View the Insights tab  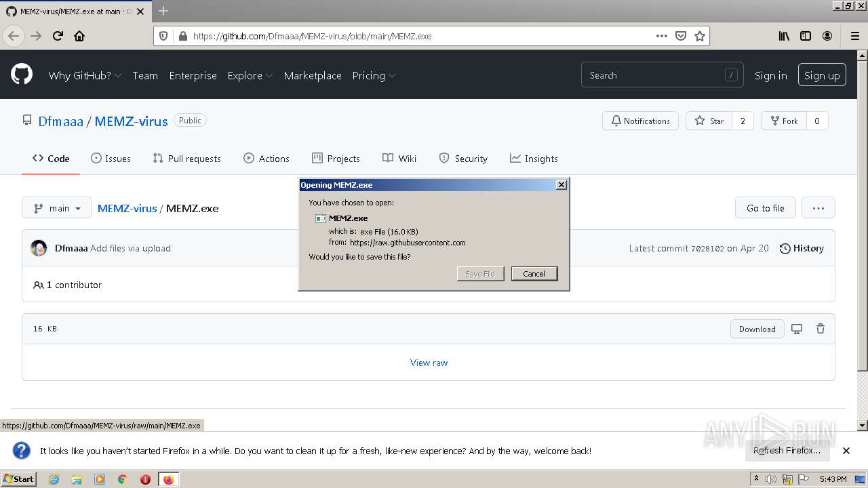534,159
